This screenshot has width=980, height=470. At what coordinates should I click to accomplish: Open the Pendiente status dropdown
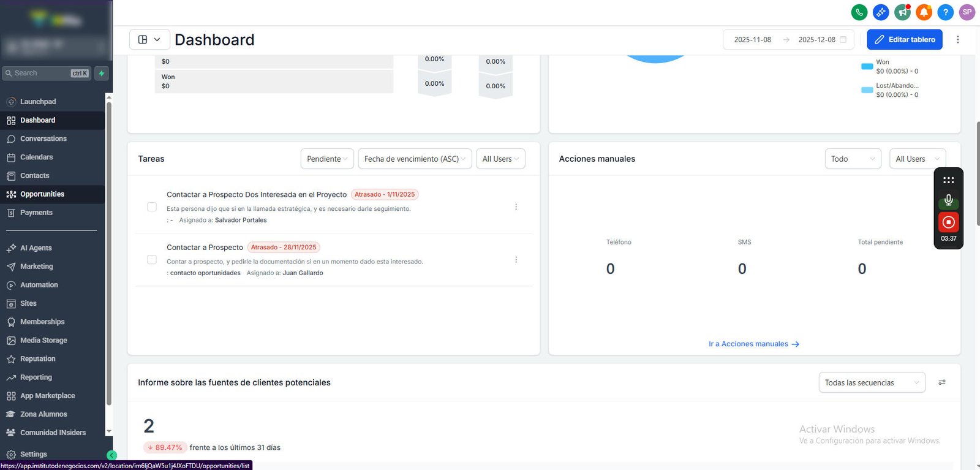327,159
